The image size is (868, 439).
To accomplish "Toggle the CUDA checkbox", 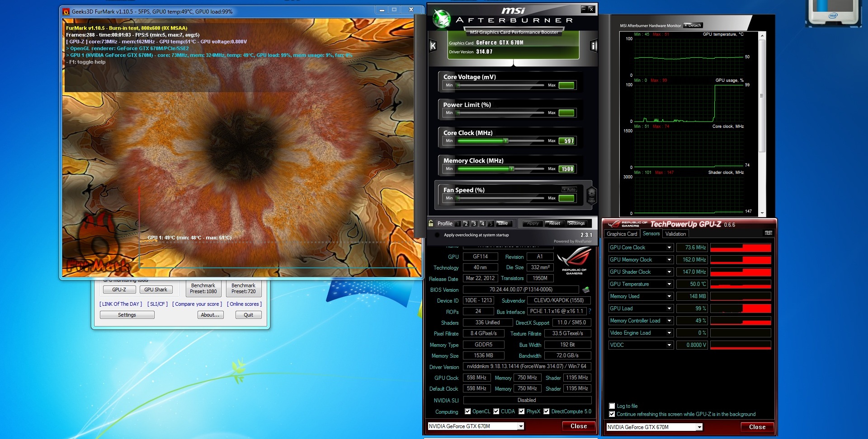I will (496, 411).
